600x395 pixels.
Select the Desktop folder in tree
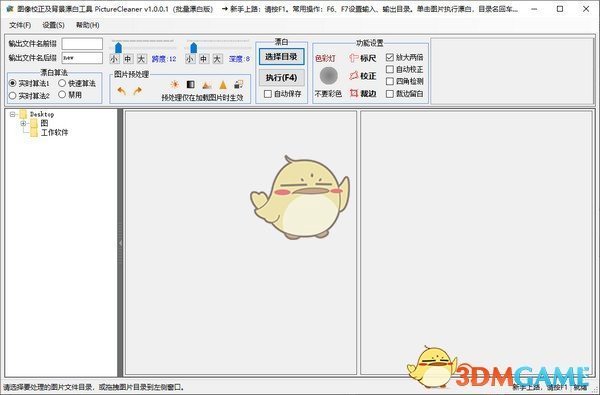(x=42, y=114)
